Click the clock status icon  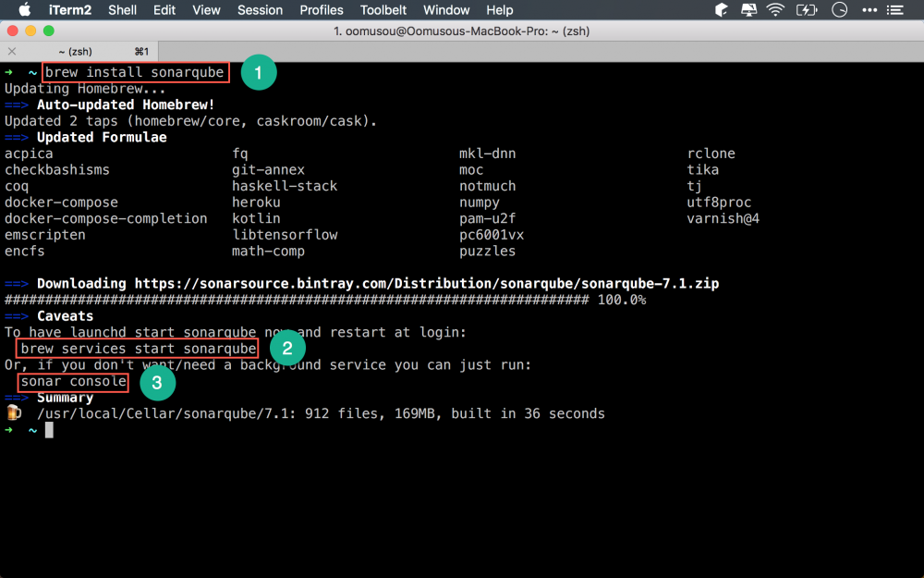pyautogui.click(x=838, y=10)
